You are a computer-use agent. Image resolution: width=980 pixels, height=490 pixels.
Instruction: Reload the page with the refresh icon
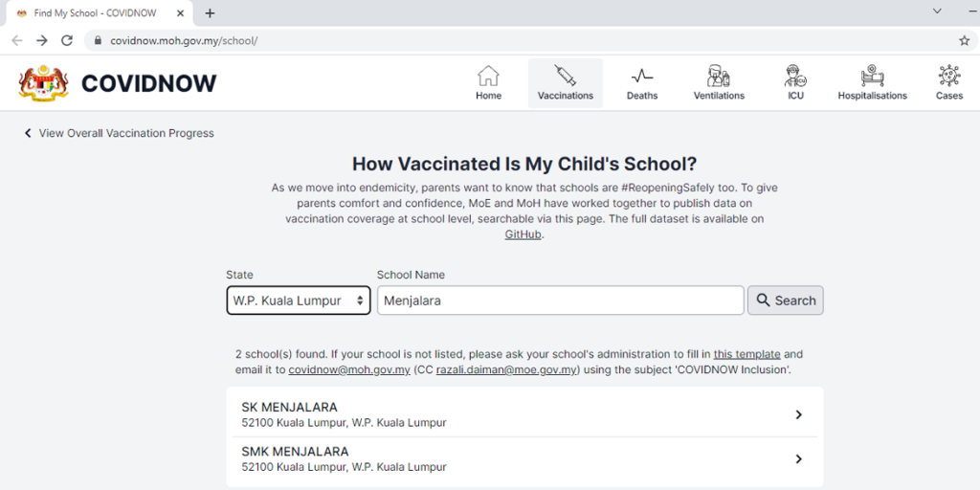coord(67,40)
